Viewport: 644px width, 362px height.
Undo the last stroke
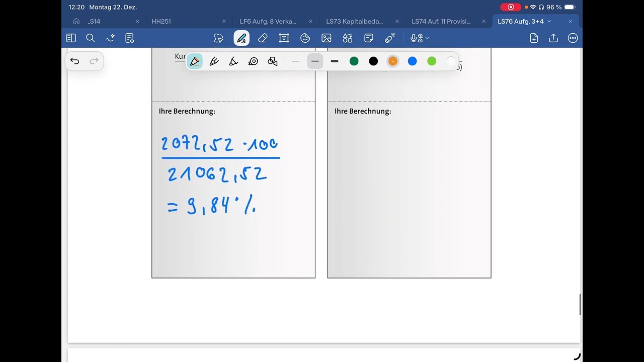[75, 61]
